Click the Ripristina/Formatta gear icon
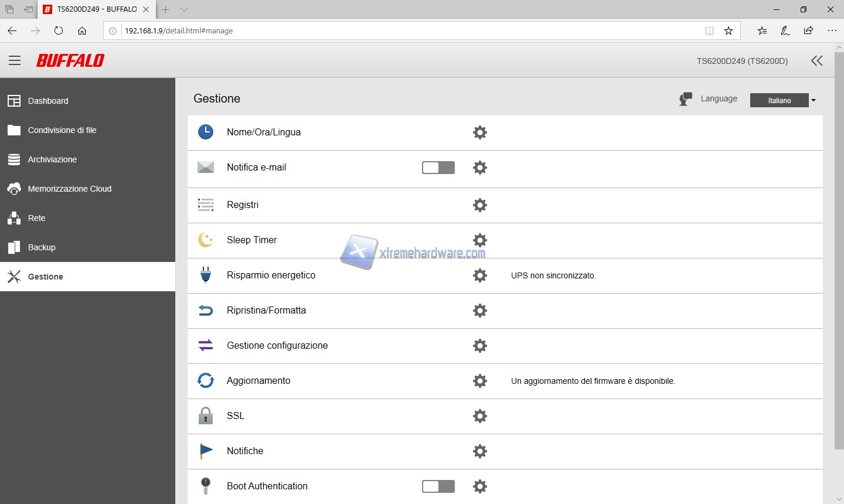The height and width of the screenshot is (504, 844). click(480, 311)
